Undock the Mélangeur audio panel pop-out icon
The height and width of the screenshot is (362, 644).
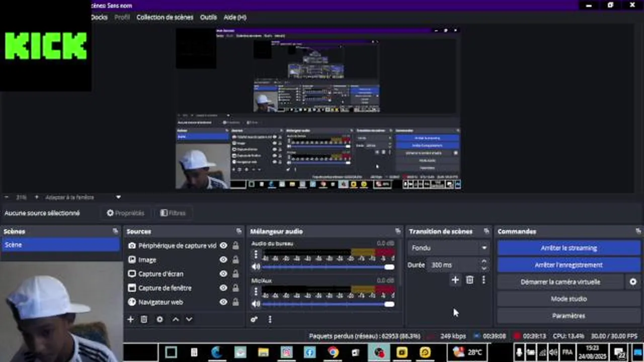coord(398,231)
